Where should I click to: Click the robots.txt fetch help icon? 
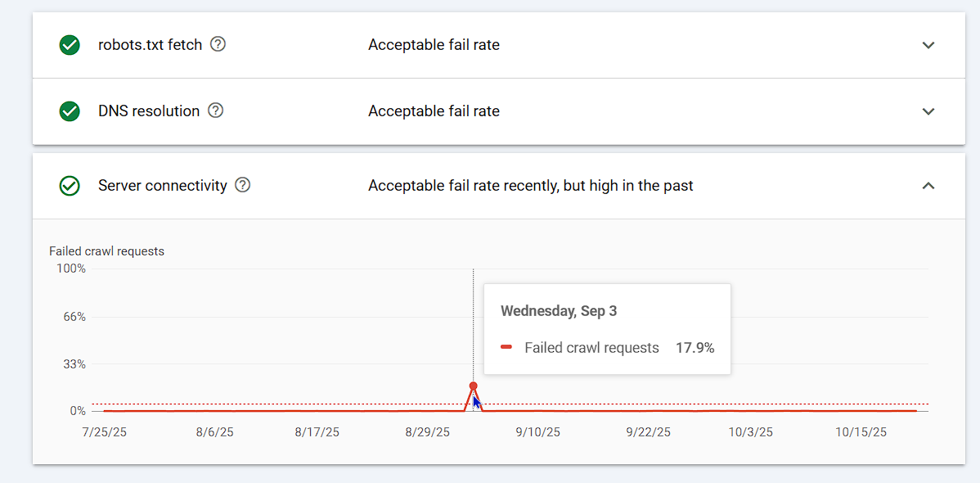tap(218, 44)
